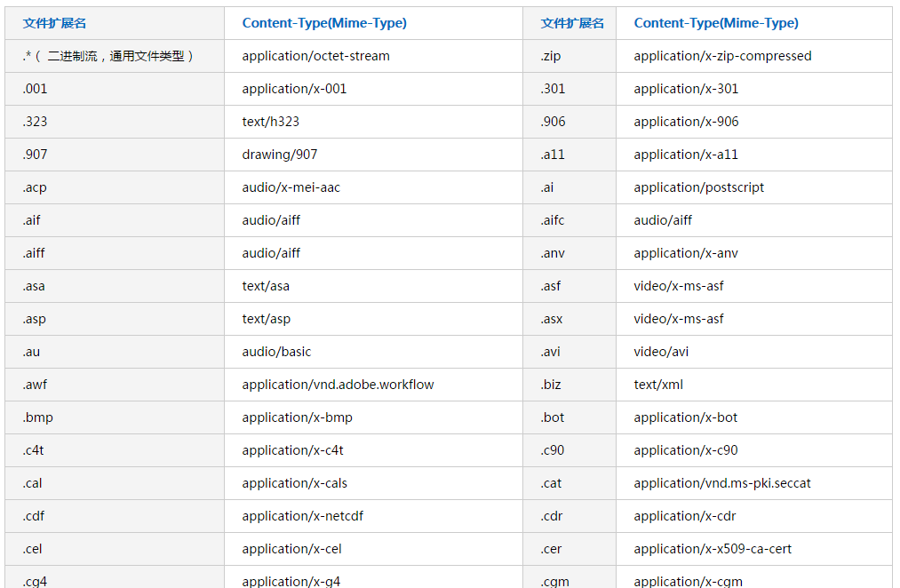
Task: Select the '.ai' extension cell
Action: (569, 187)
